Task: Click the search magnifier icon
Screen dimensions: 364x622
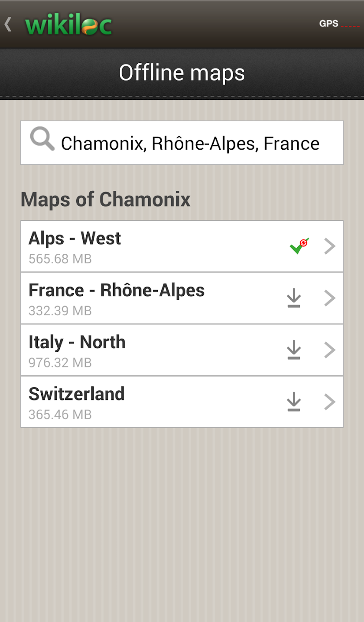Action: (42, 140)
